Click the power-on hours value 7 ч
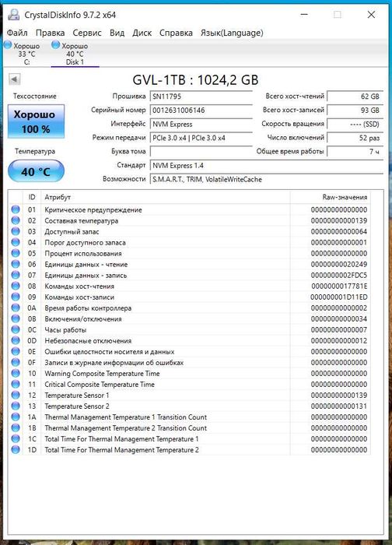The height and width of the screenshot is (545, 392). [355, 152]
